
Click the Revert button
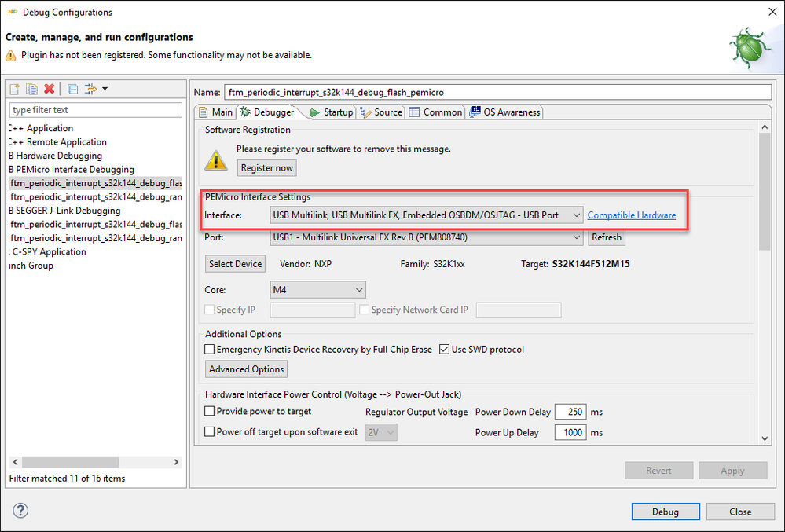click(x=658, y=471)
